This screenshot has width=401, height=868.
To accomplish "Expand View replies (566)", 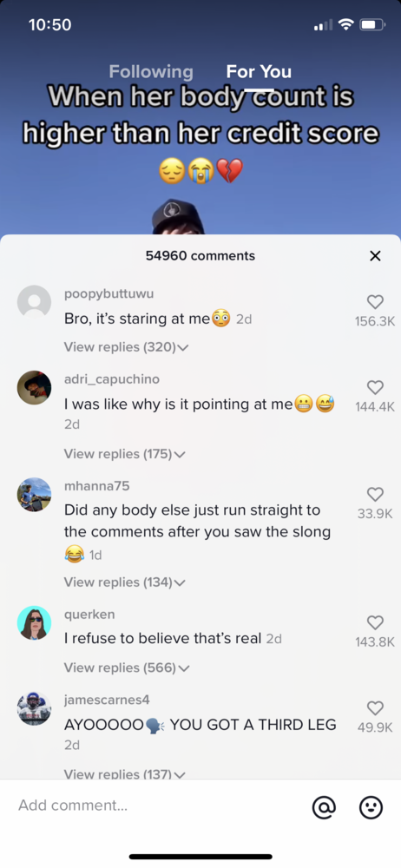I will point(127,667).
